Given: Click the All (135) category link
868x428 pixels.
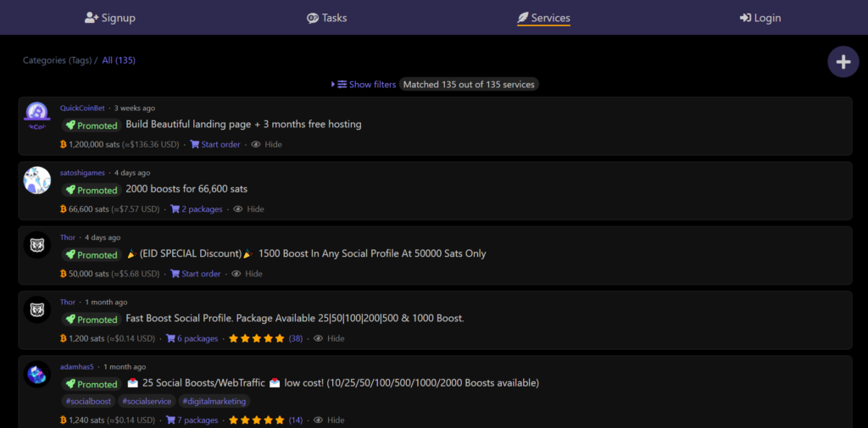Looking at the screenshot, I should tap(119, 60).
